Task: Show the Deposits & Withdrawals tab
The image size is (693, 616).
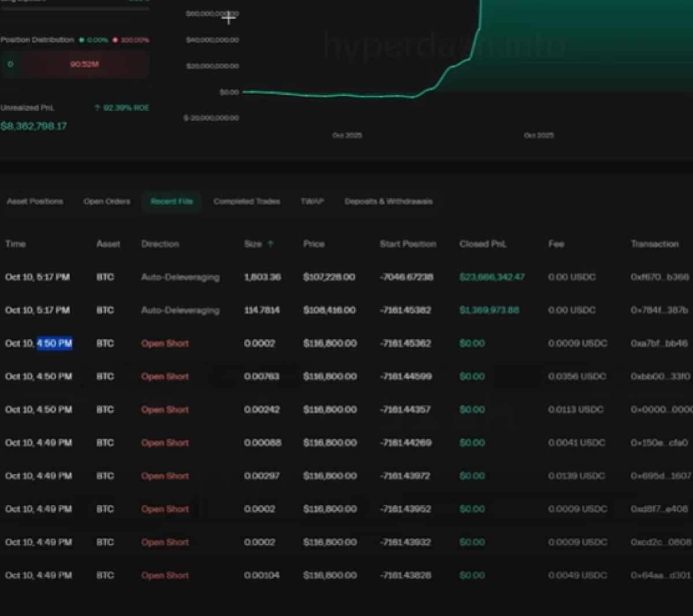Action: pyautogui.click(x=388, y=202)
